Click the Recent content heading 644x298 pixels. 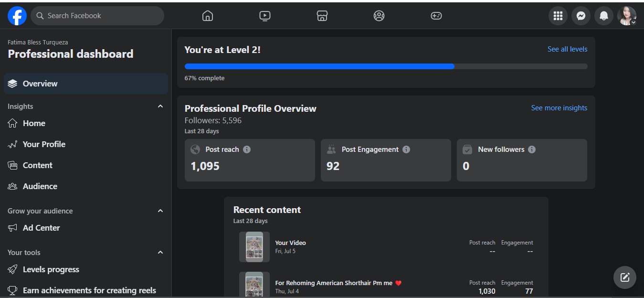[267, 210]
